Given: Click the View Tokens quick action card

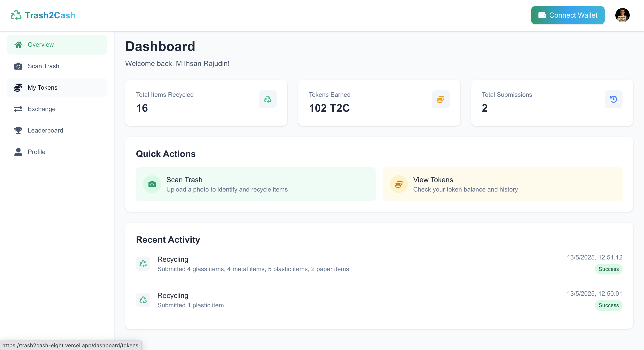Looking at the screenshot, I should (x=502, y=184).
